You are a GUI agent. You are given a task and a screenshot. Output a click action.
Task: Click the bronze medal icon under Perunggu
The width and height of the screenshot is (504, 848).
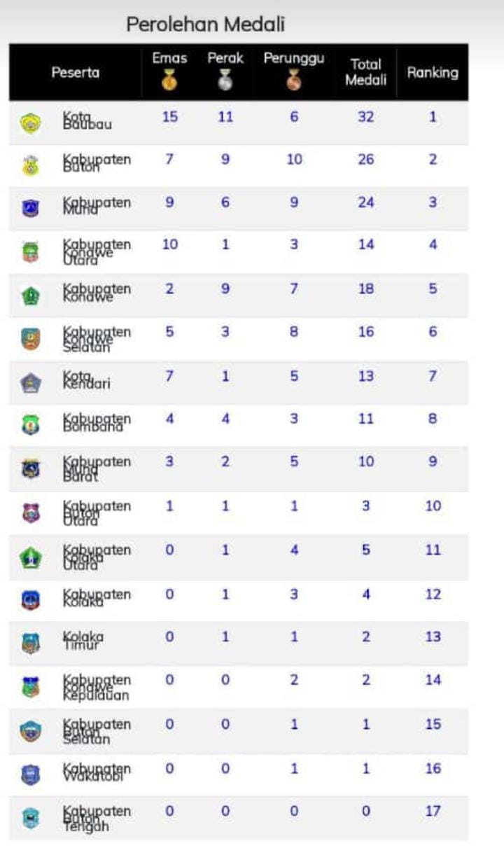293,81
